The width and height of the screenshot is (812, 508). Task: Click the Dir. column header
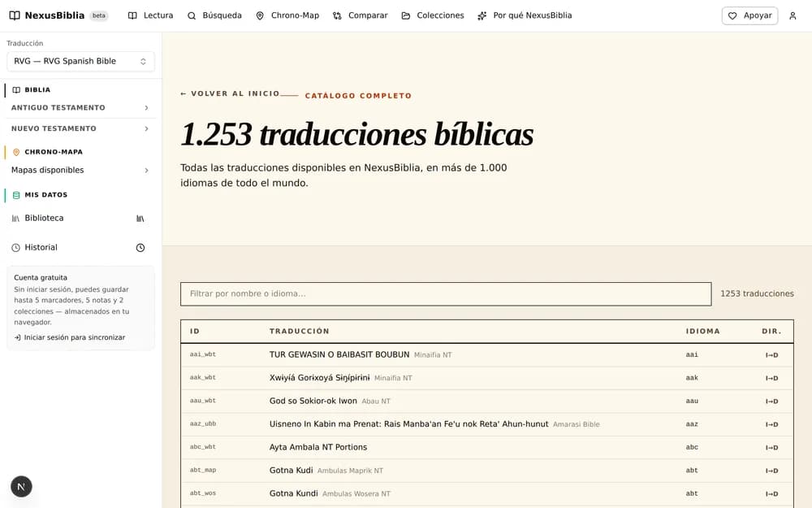[x=771, y=332]
